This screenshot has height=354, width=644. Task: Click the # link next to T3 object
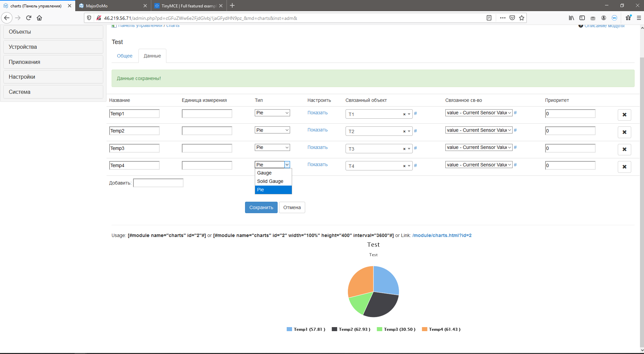click(415, 148)
